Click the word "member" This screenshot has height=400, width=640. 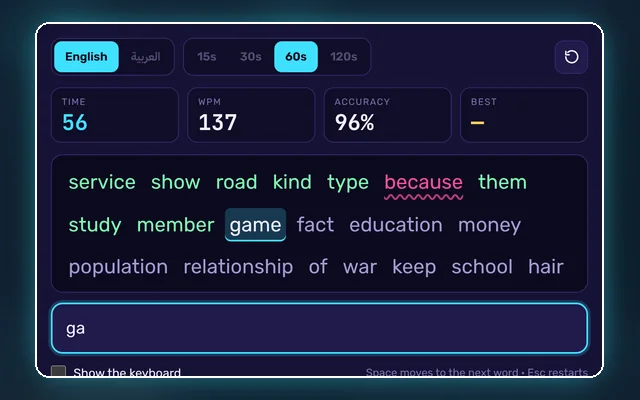pyautogui.click(x=176, y=225)
